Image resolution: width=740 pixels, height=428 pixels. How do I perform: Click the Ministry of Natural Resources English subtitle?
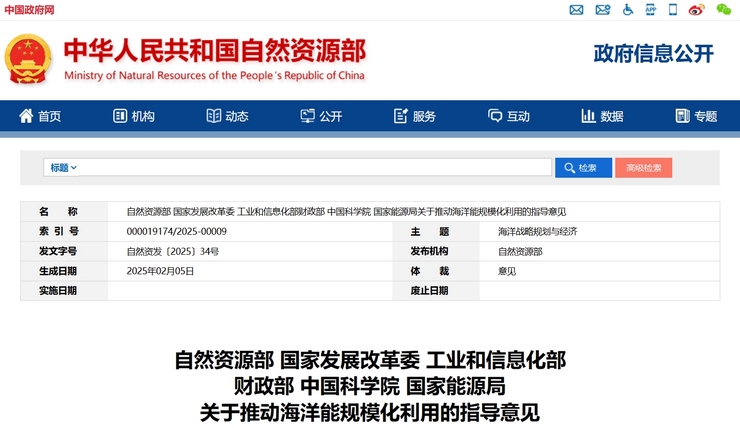click(214, 76)
